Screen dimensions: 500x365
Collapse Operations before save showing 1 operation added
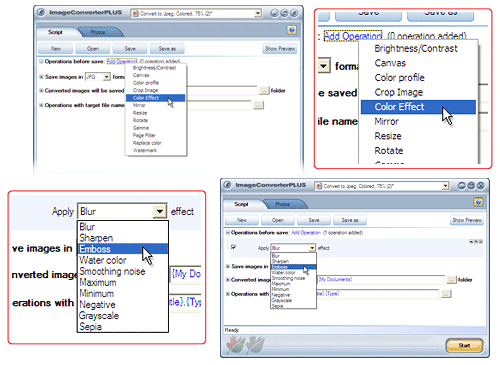(228, 232)
